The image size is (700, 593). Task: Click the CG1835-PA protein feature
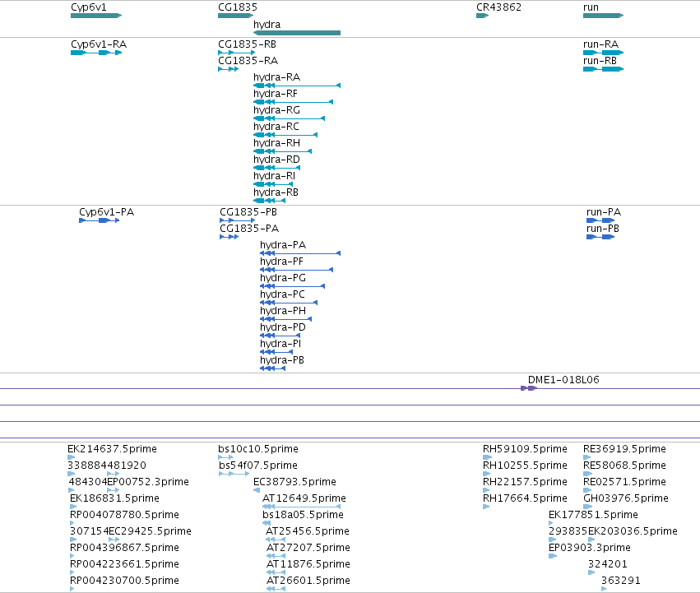click(229, 237)
